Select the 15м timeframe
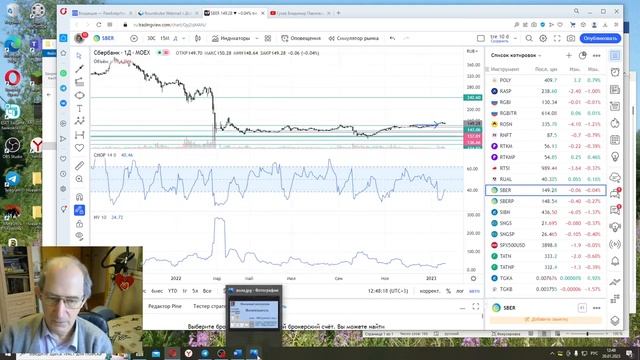 [164, 38]
